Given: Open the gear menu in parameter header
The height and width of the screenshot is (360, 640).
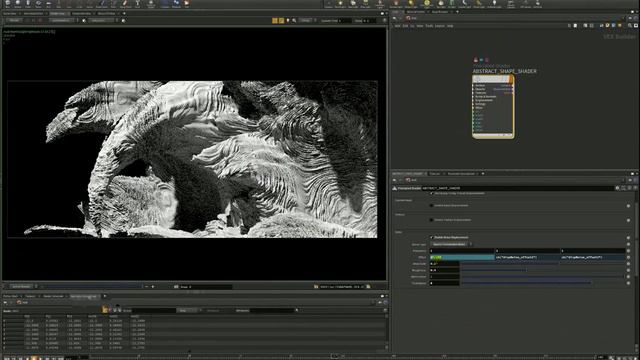Looking at the screenshot, I should (x=618, y=188).
